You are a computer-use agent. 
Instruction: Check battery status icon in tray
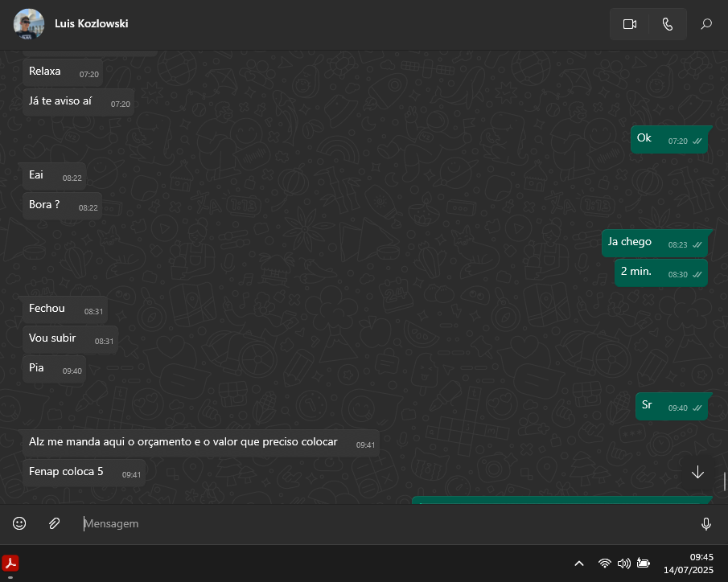tap(644, 564)
